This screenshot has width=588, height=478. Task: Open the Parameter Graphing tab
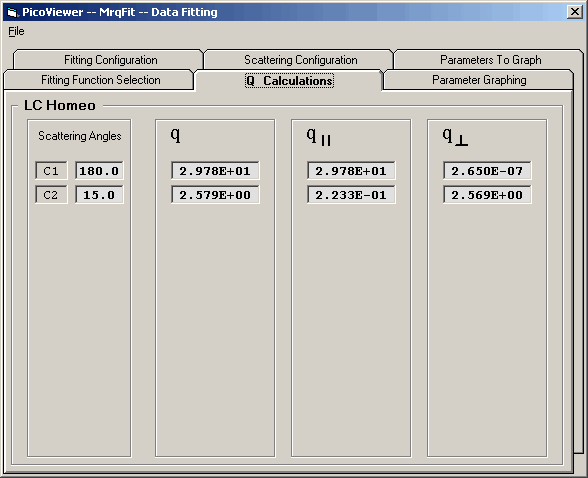pos(479,80)
